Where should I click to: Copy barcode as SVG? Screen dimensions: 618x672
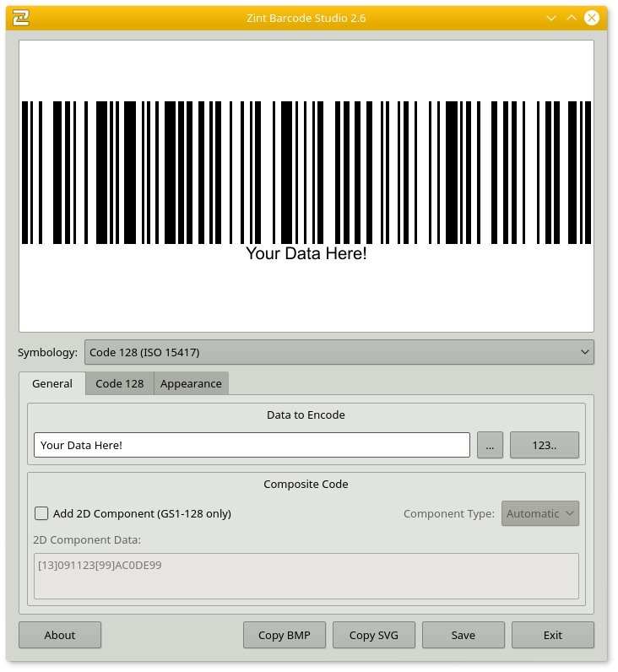(374, 635)
